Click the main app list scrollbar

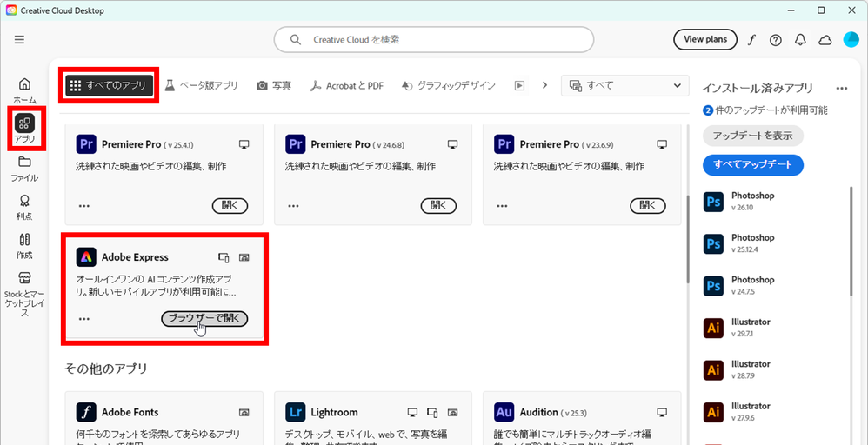(688, 238)
